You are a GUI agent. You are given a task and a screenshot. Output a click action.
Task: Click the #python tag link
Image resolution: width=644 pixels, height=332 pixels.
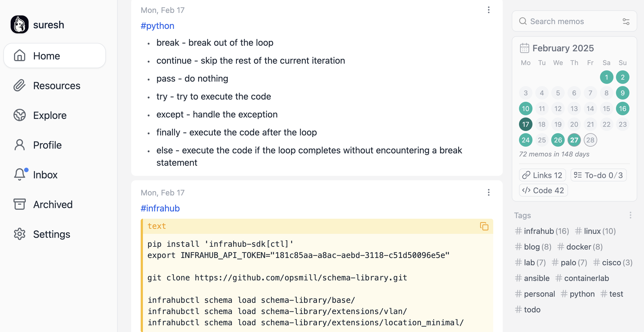tap(157, 26)
